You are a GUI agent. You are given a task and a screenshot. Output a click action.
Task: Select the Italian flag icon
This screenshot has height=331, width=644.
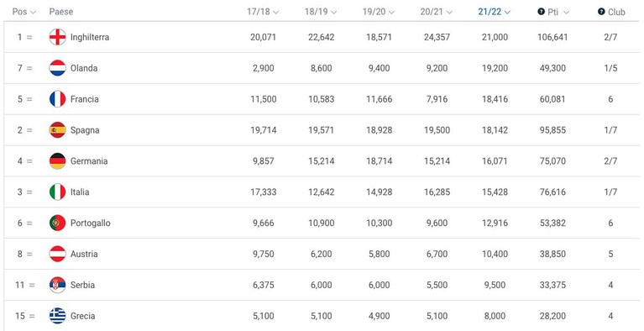pos(57,192)
